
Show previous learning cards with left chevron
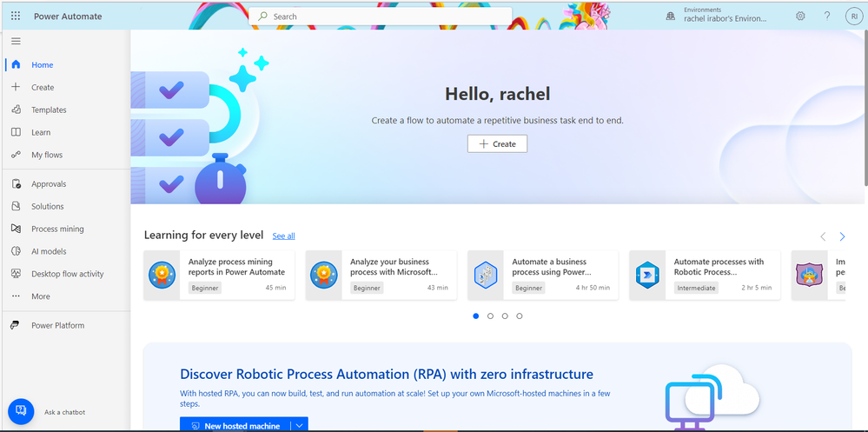(x=823, y=236)
